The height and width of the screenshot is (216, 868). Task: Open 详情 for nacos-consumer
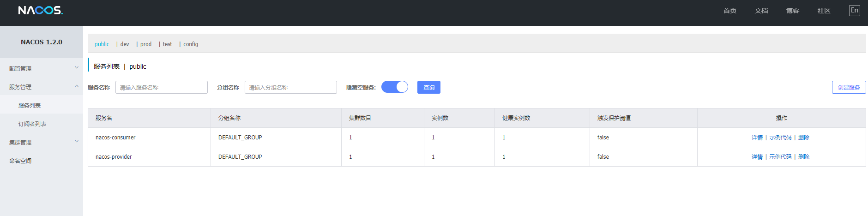tap(757, 138)
